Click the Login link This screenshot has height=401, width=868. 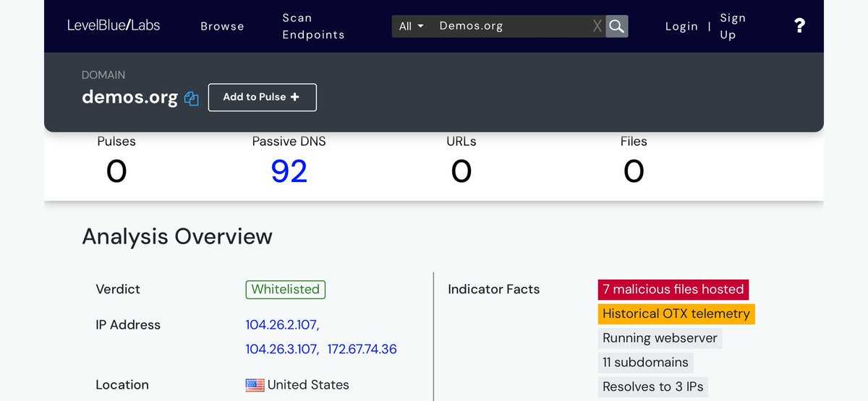681,26
